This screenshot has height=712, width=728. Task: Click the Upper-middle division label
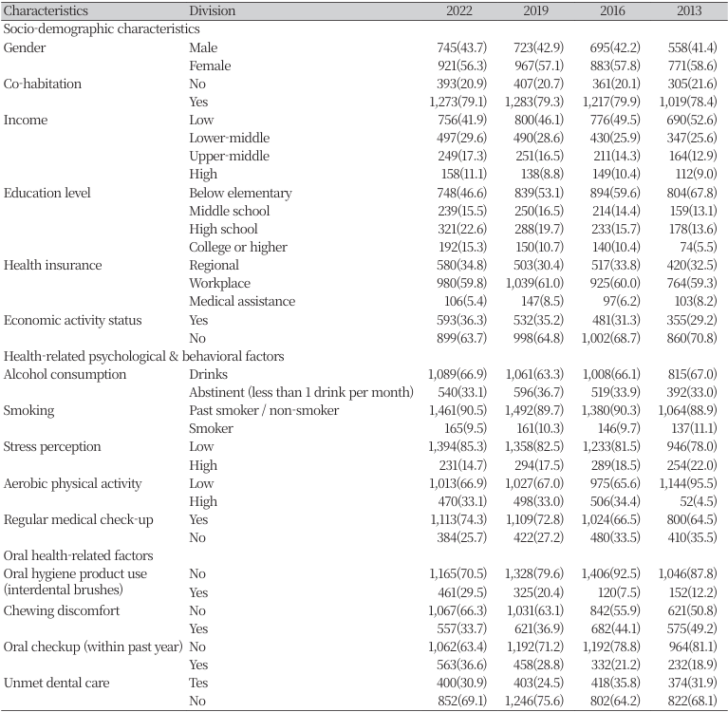pos(230,156)
